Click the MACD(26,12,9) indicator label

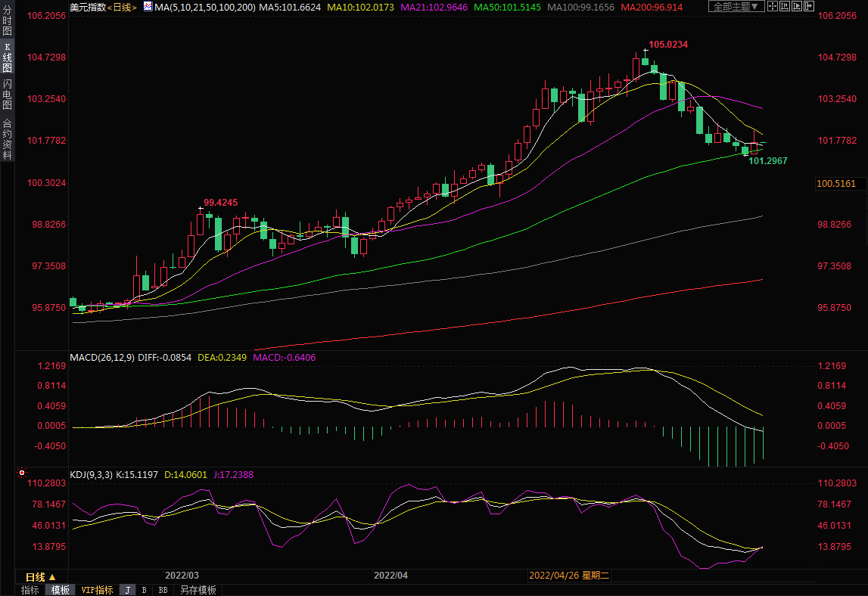click(101, 357)
